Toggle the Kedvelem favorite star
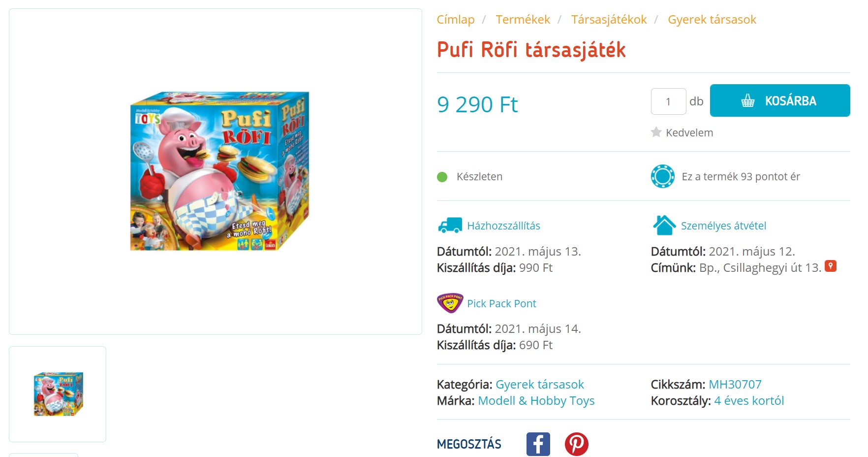This screenshot has width=868, height=457. [656, 132]
